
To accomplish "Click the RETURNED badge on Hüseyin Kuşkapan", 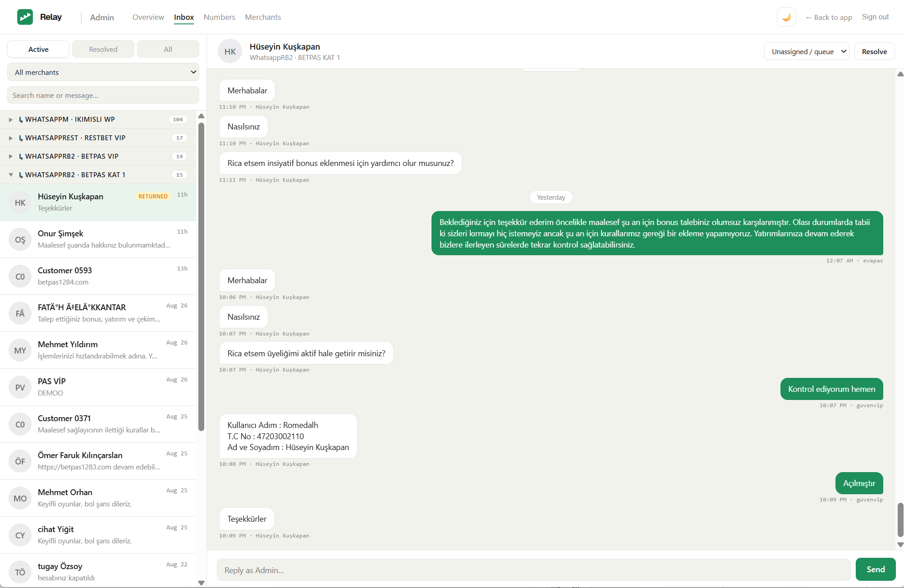I will pos(153,196).
